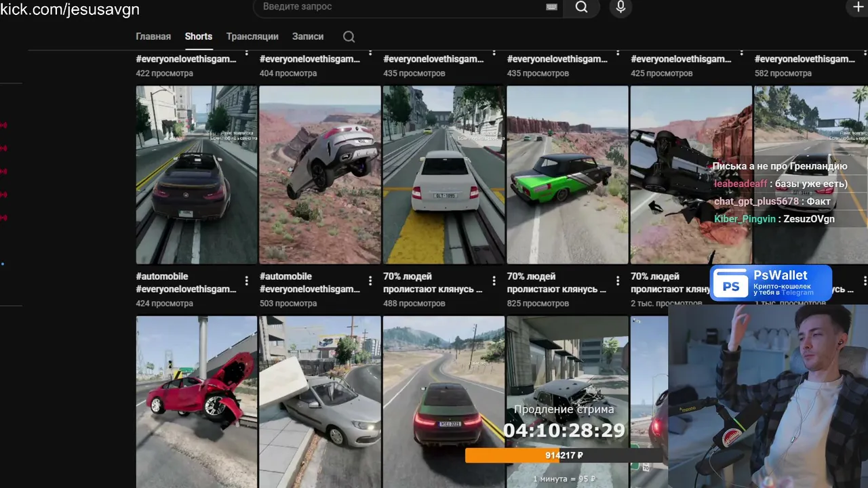Open three-dot menu at far right edge, second row

(x=865, y=281)
